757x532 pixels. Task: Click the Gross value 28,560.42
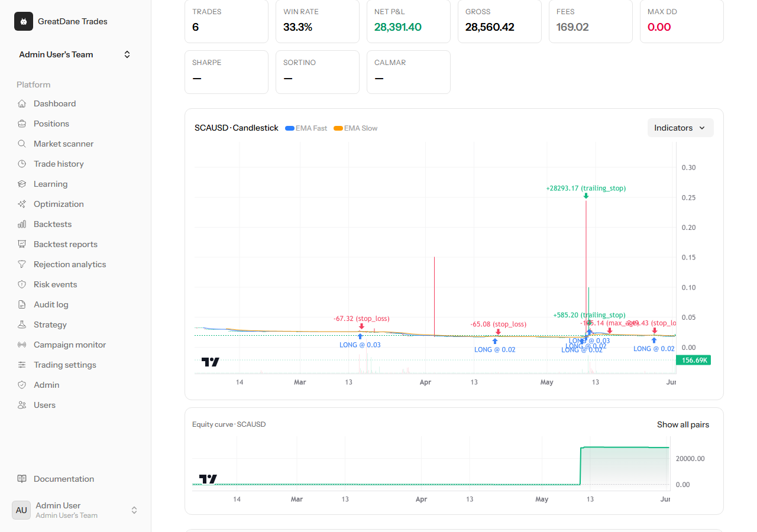click(490, 27)
